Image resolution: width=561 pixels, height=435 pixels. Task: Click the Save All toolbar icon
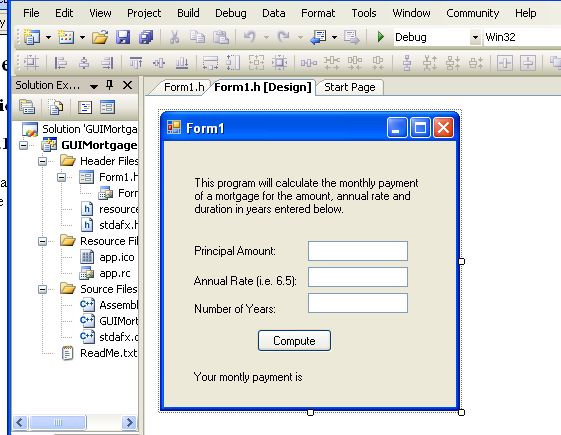coord(146,37)
